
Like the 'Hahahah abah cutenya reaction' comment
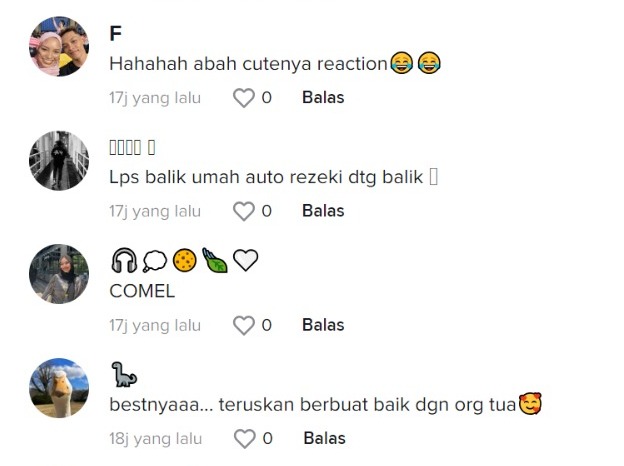pos(244,98)
